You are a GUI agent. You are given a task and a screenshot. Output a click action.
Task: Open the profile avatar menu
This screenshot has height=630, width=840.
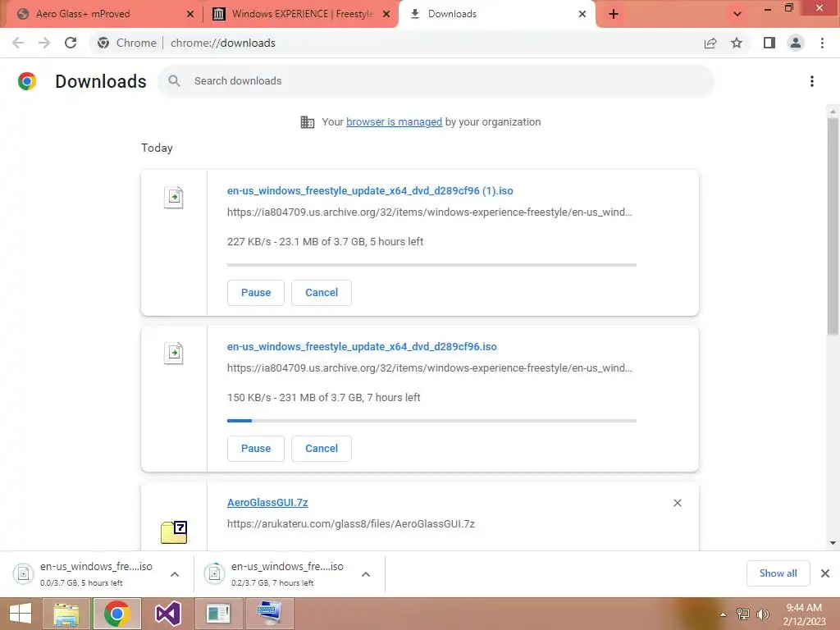pyautogui.click(x=796, y=43)
